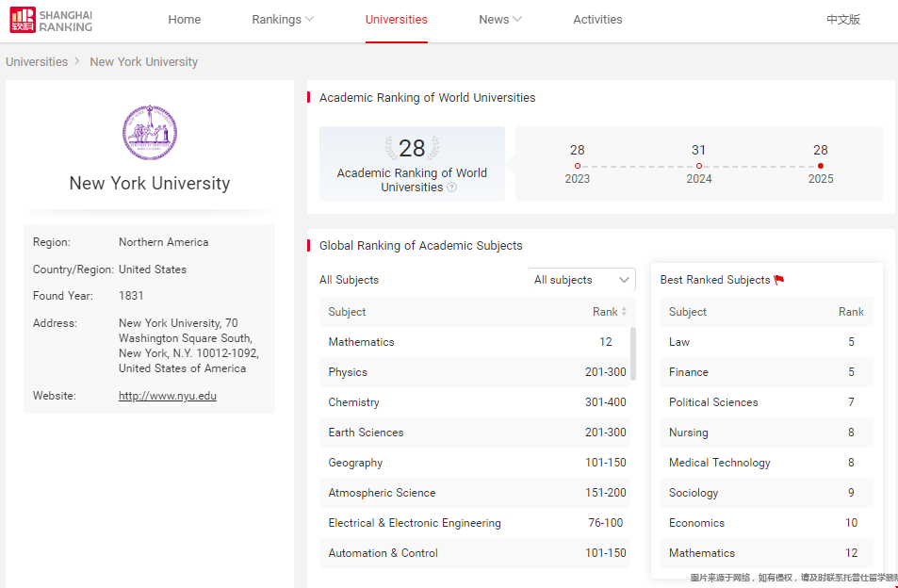Switch to the Universities tab
898x588 pixels.
[x=396, y=18]
